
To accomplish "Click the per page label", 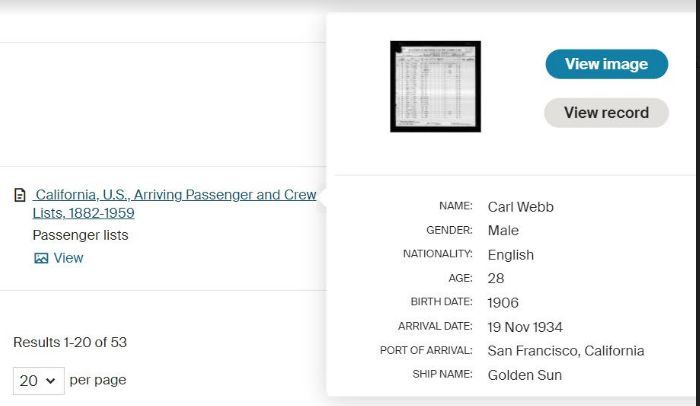I will click(x=98, y=380).
